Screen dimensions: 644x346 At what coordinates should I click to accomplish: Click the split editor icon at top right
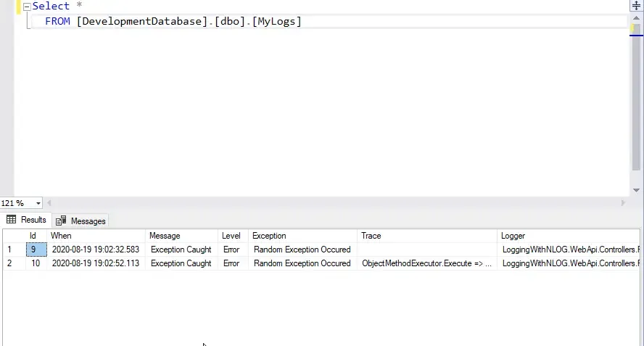pyautogui.click(x=636, y=6)
